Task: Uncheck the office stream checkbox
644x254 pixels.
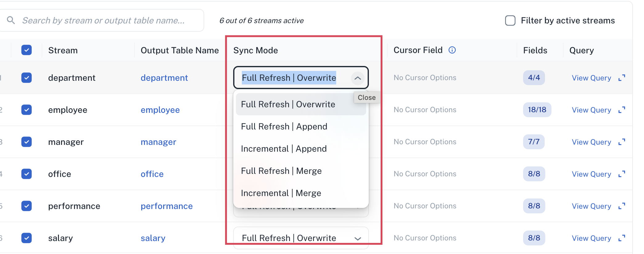Action: [x=27, y=174]
